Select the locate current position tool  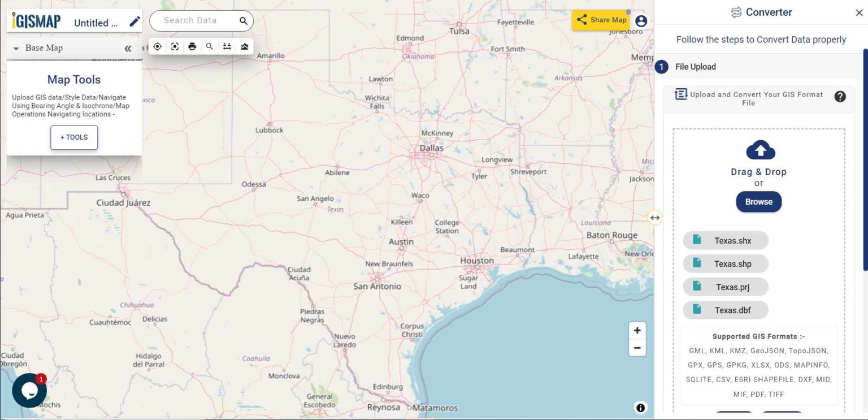click(157, 46)
